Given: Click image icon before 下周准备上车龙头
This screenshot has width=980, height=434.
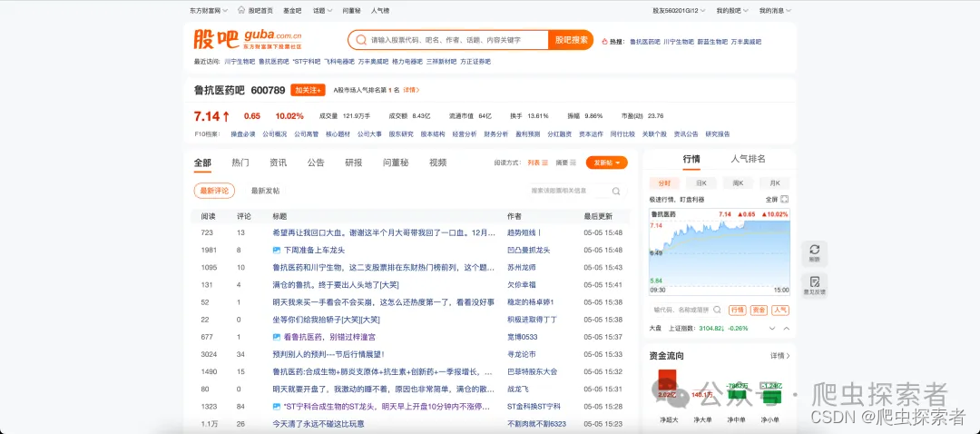Looking at the screenshot, I should (x=276, y=251).
